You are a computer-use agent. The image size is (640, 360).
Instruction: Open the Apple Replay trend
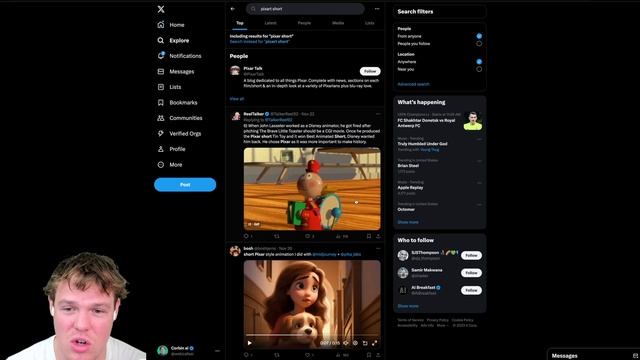click(x=440, y=188)
